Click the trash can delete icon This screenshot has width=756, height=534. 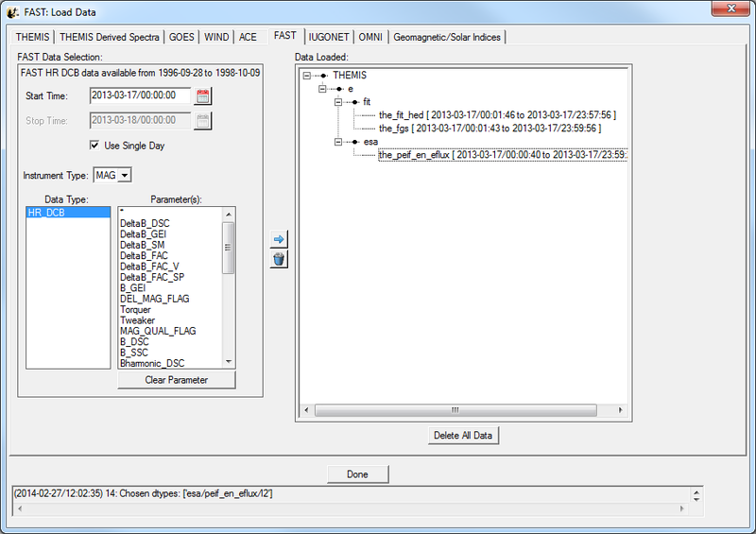click(x=279, y=259)
